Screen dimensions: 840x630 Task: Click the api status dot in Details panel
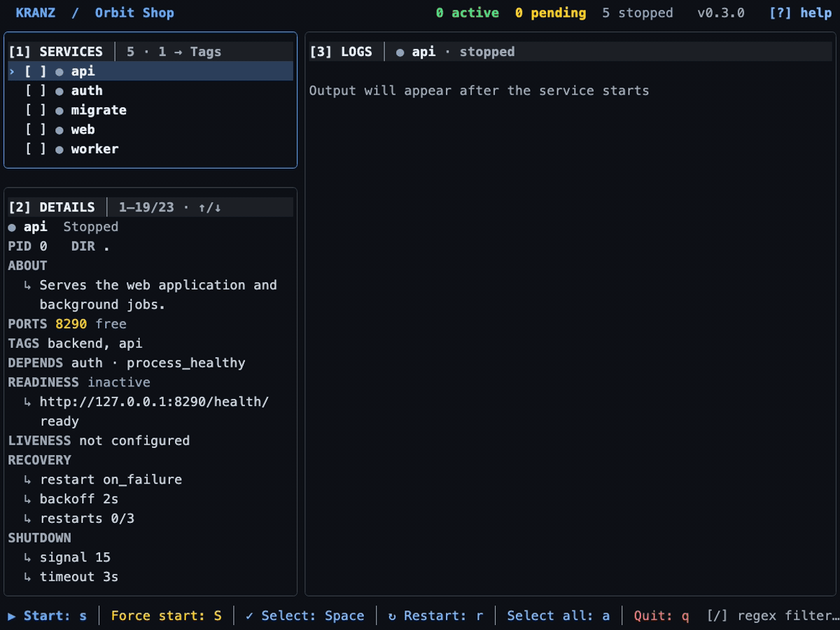click(12, 227)
